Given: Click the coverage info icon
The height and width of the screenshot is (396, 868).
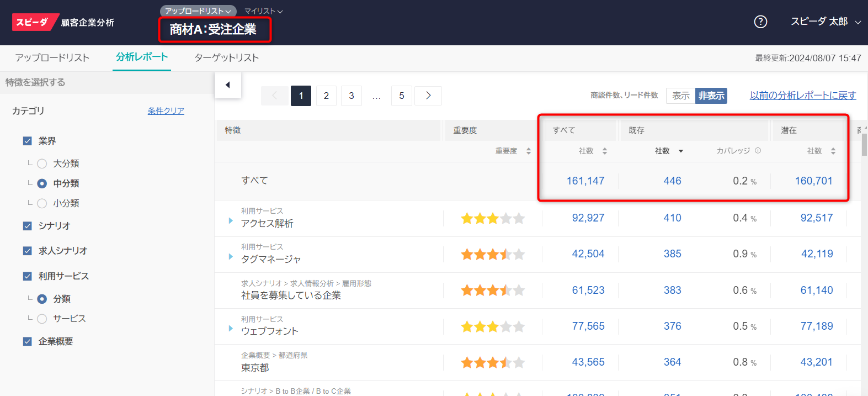Looking at the screenshot, I should point(758,151).
